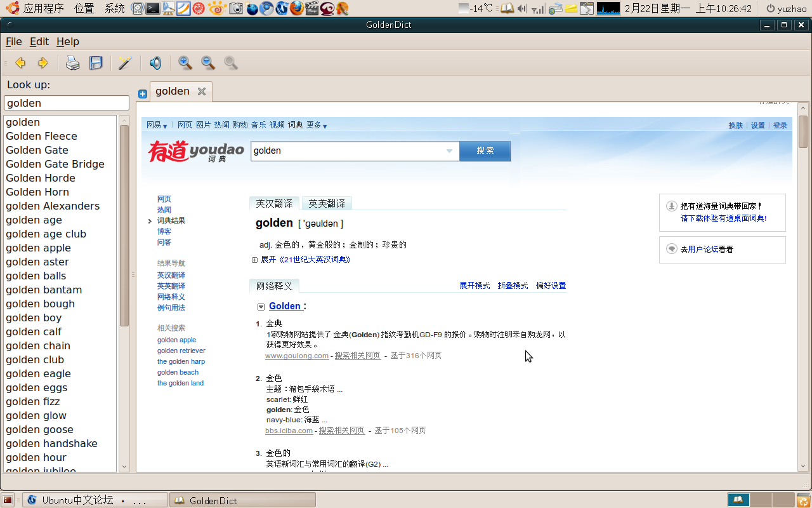Click the Look up input field

(67, 103)
